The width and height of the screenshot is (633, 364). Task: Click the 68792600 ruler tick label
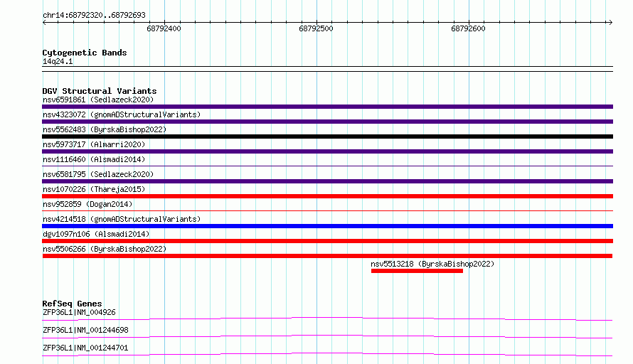(468, 28)
